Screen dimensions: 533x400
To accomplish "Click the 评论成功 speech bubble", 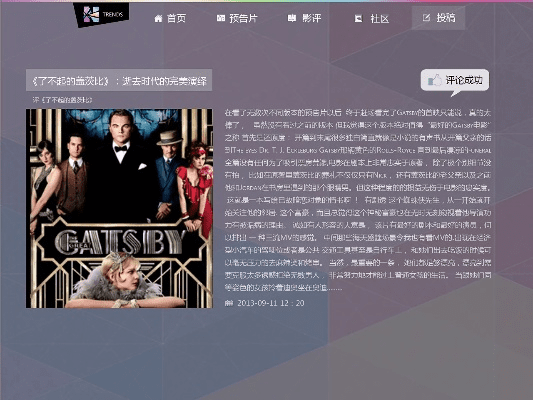I will (x=455, y=83).
